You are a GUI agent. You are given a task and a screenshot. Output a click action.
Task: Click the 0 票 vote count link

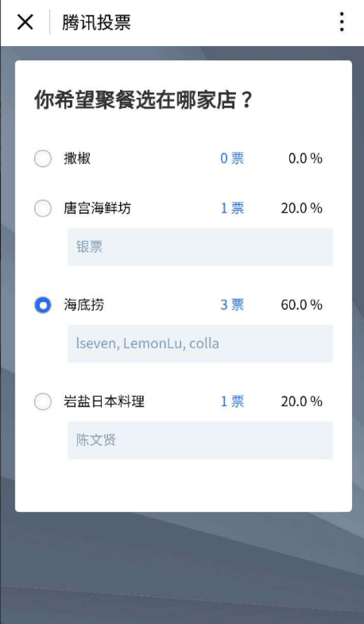232,158
